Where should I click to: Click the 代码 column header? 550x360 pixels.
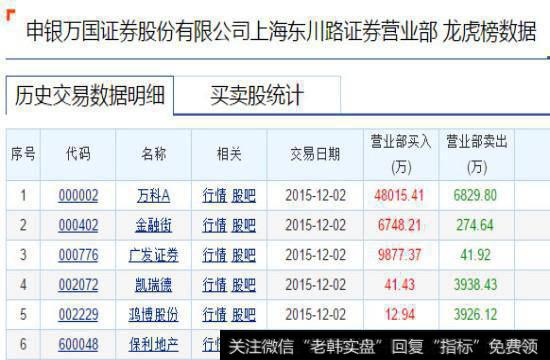[78, 154]
